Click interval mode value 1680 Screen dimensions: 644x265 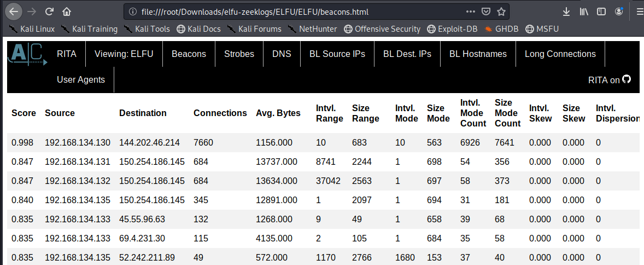405,257
